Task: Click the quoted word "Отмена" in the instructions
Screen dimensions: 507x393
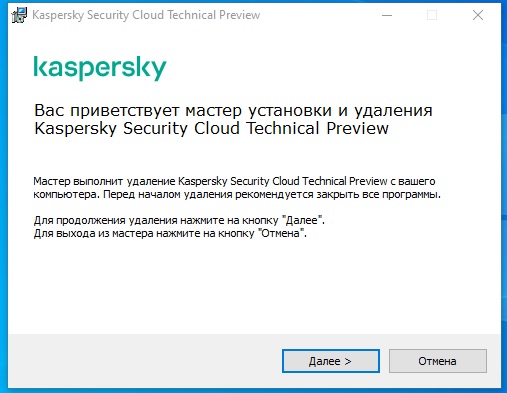Action: pyautogui.click(x=281, y=233)
